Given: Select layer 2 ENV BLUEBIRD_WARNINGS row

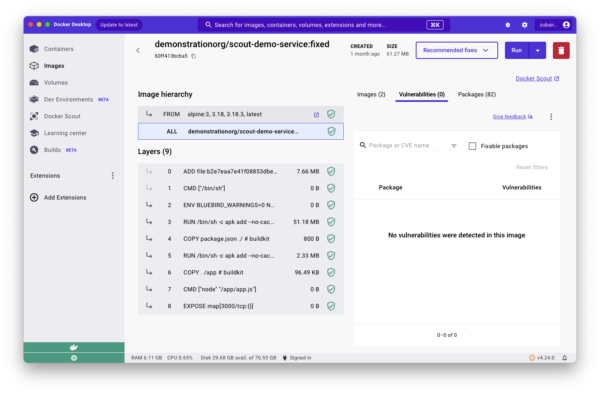Looking at the screenshot, I should click(241, 205).
